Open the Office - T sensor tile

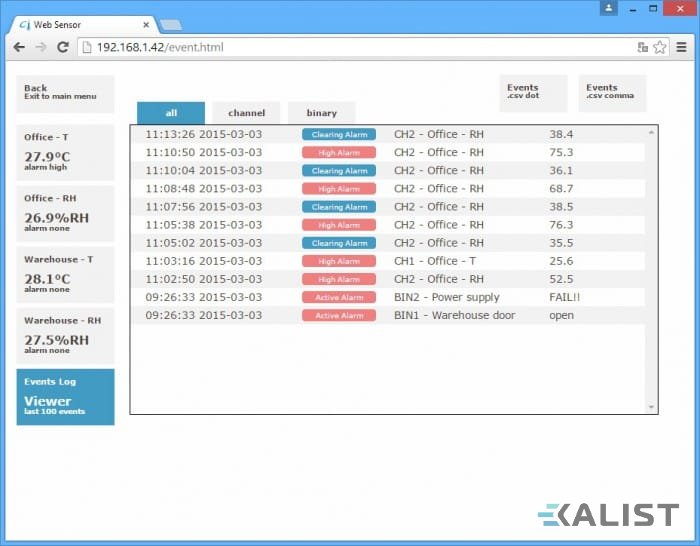(x=65, y=153)
